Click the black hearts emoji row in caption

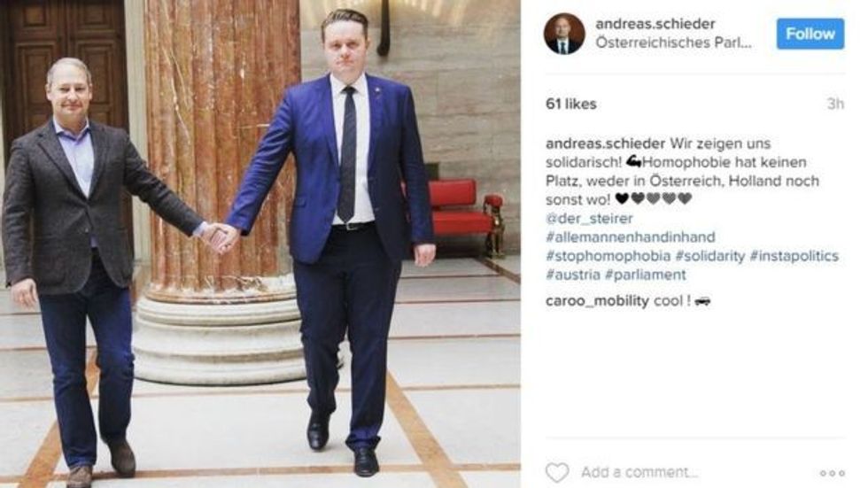[654, 198]
